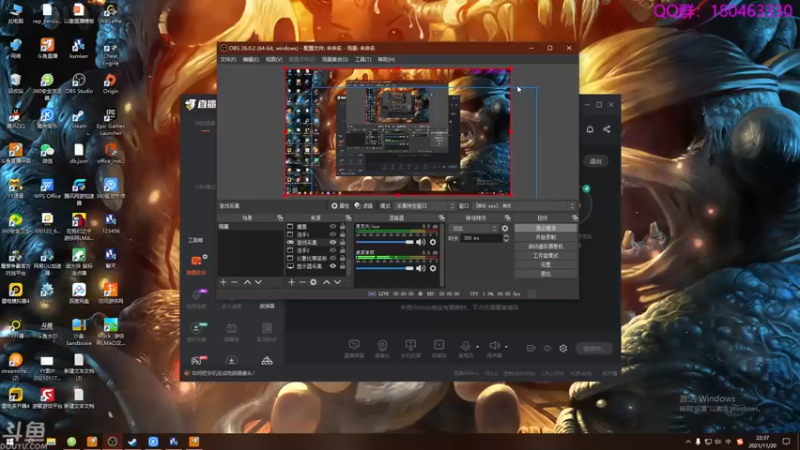Image resolution: width=800 pixels, height=450 pixels.
Task: Open Help menu in OBS
Action: [386, 60]
